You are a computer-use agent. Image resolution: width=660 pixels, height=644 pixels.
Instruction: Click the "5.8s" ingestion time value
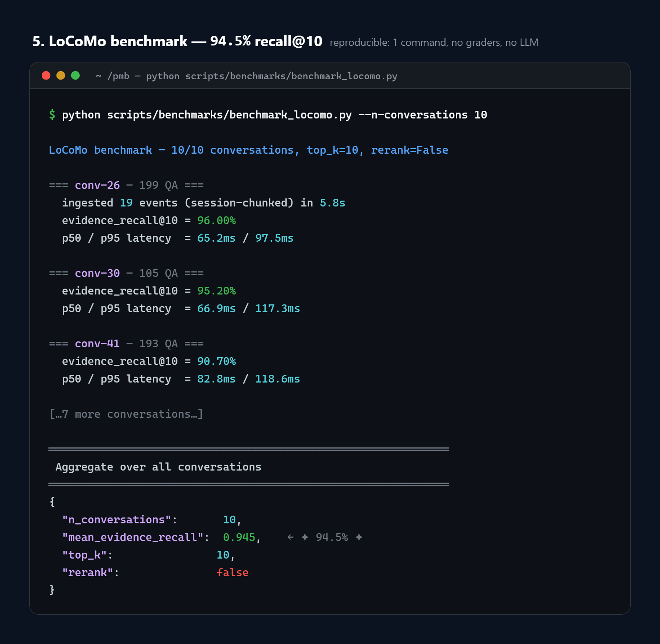tap(333, 203)
